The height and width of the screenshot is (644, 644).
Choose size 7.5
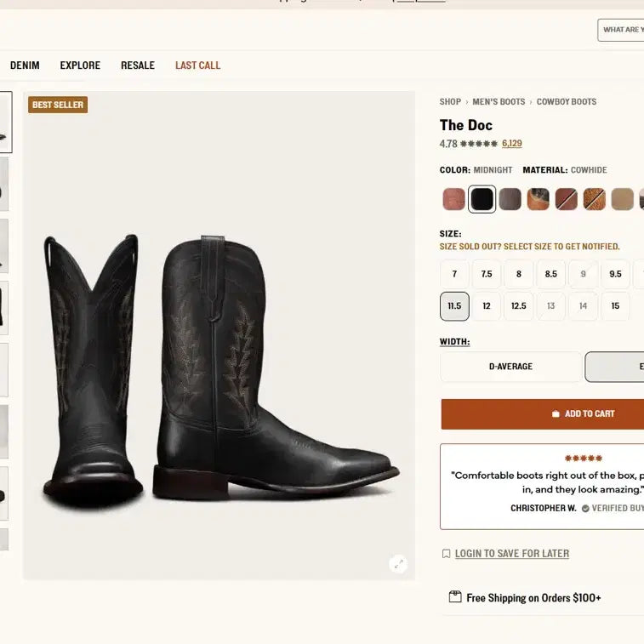[x=487, y=274]
